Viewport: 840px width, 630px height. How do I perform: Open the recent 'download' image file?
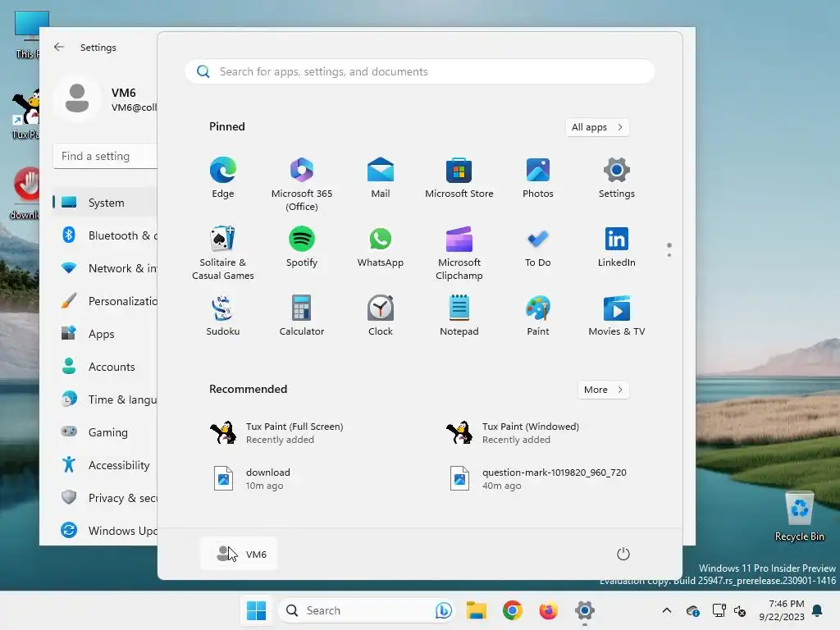click(251, 478)
